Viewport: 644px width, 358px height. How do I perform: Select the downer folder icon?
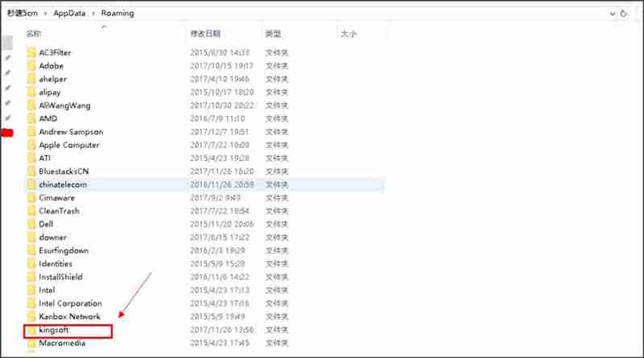(x=31, y=237)
